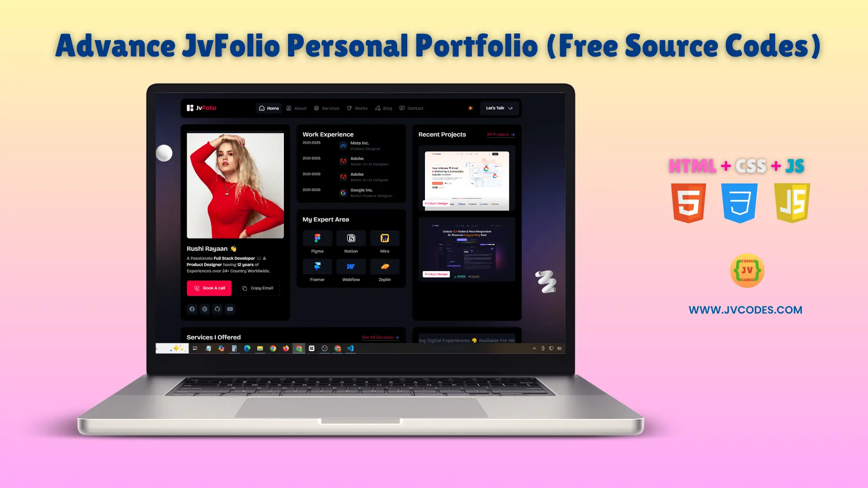
Task: Click All Projects expander link
Action: (500, 134)
